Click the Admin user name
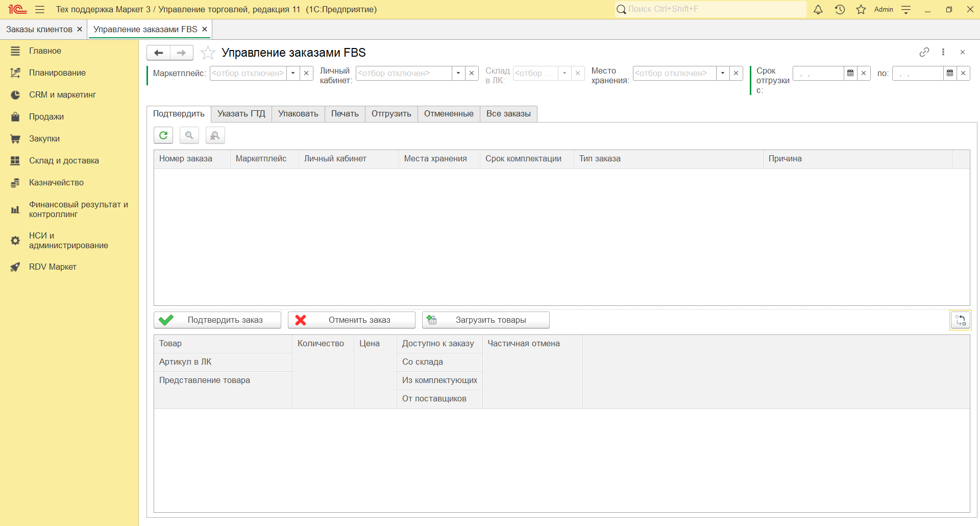This screenshot has height=526, width=980. tap(884, 9)
